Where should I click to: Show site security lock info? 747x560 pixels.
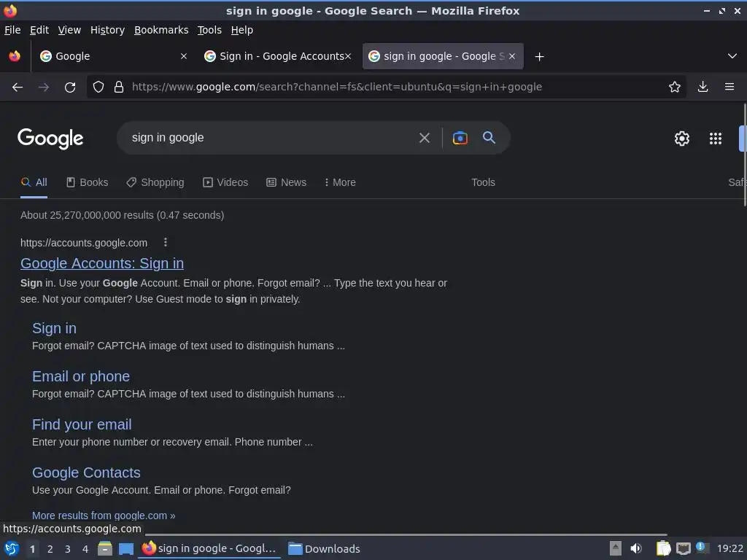point(119,87)
